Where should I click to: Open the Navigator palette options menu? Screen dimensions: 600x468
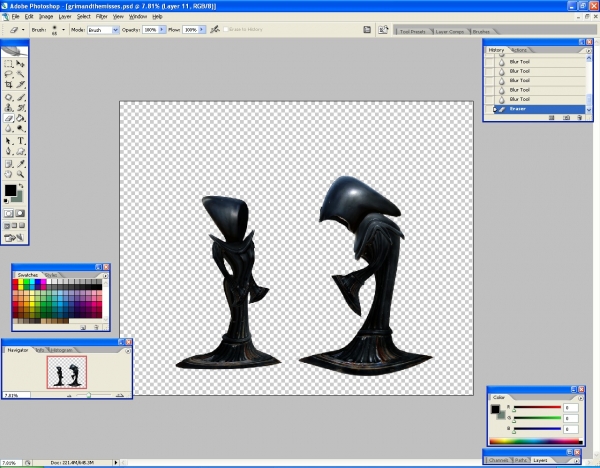128,351
